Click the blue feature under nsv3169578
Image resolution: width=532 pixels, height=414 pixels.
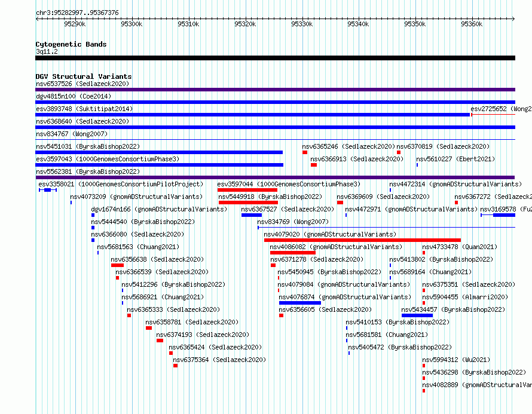click(x=498, y=215)
